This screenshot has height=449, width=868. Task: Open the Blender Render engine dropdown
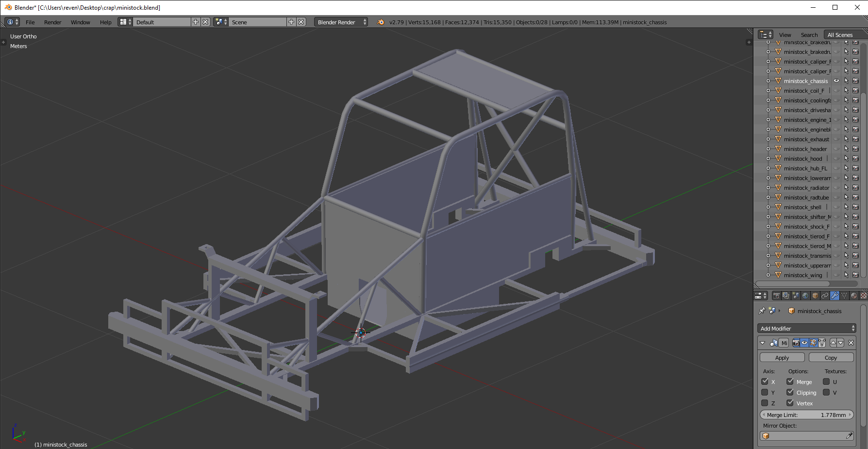click(341, 22)
